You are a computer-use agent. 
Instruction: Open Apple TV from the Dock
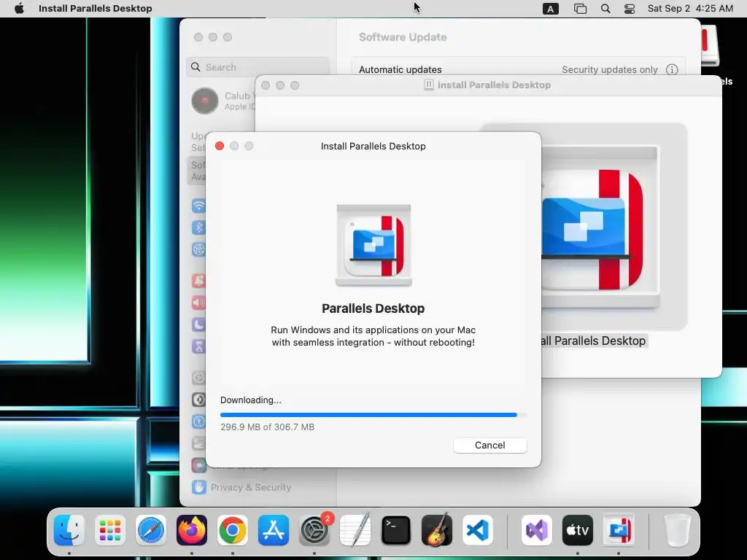click(x=578, y=530)
